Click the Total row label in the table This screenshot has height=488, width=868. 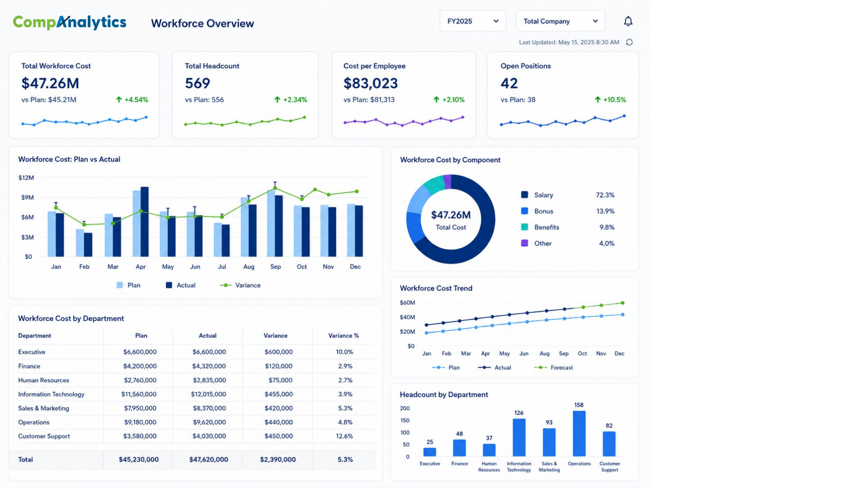click(25, 460)
